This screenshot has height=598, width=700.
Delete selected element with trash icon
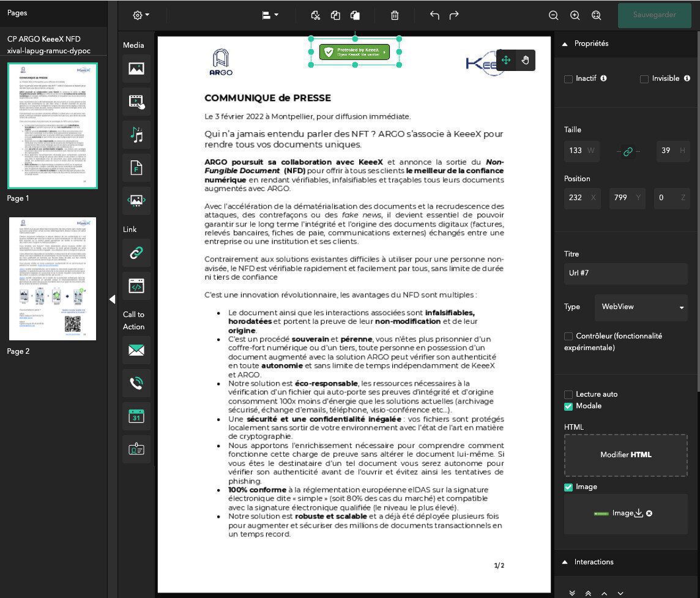coord(395,16)
